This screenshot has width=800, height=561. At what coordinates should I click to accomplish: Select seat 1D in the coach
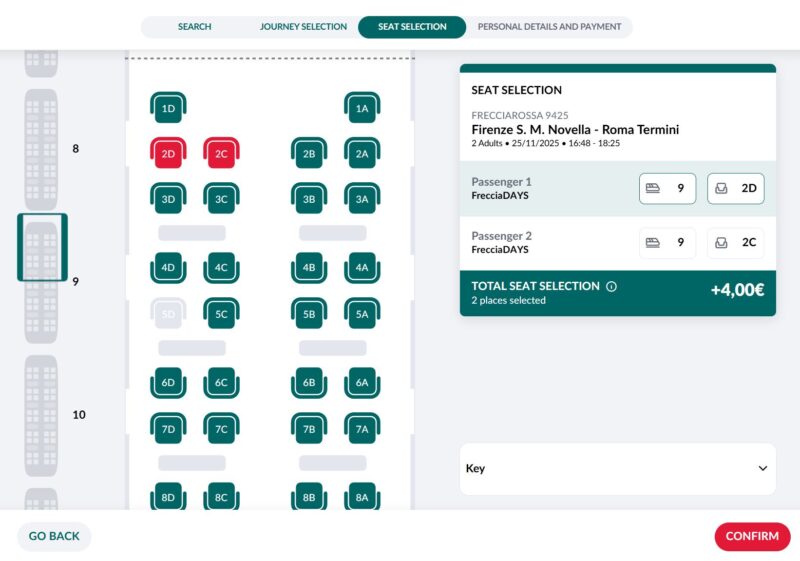(x=168, y=108)
